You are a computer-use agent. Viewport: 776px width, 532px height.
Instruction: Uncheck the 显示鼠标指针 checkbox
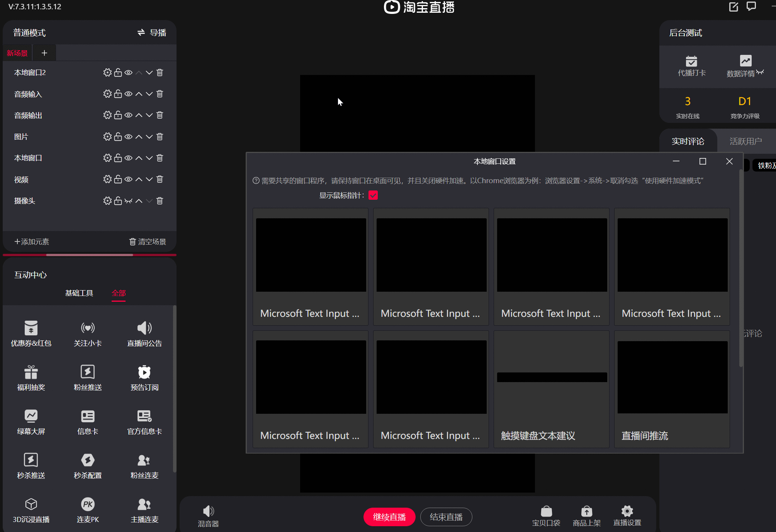373,195
